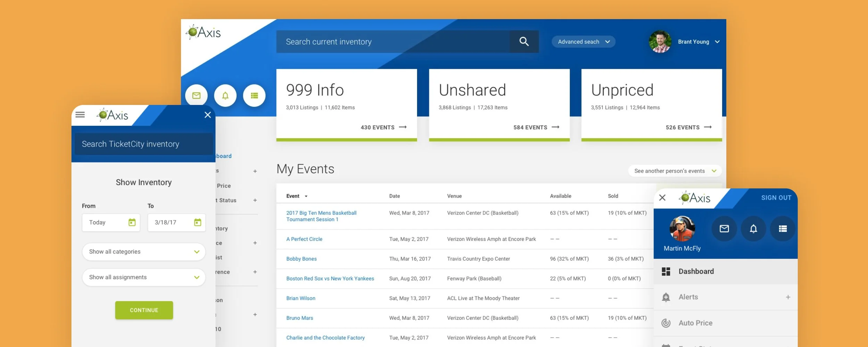Open the Show all categories dropdown

(144, 252)
